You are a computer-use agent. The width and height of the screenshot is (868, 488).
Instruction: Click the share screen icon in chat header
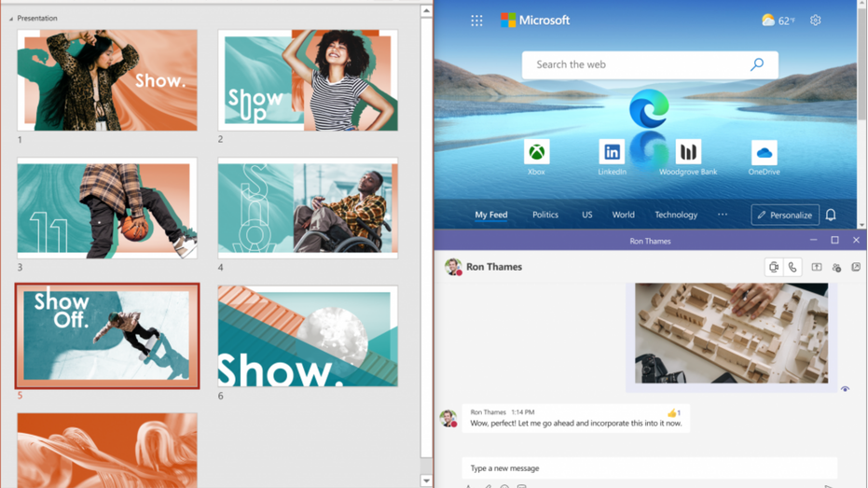pyautogui.click(x=817, y=268)
